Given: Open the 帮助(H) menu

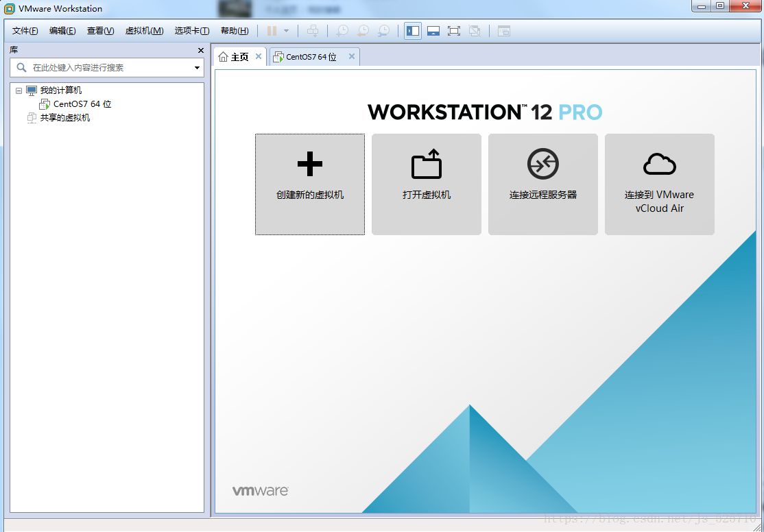Looking at the screenshot, I should click(235, 31).
